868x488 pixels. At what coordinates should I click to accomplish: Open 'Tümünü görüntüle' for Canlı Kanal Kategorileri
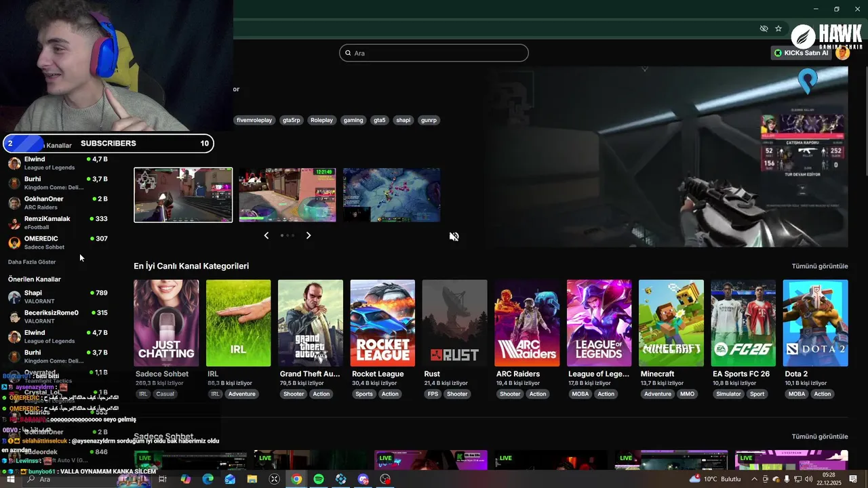(820, 266)
